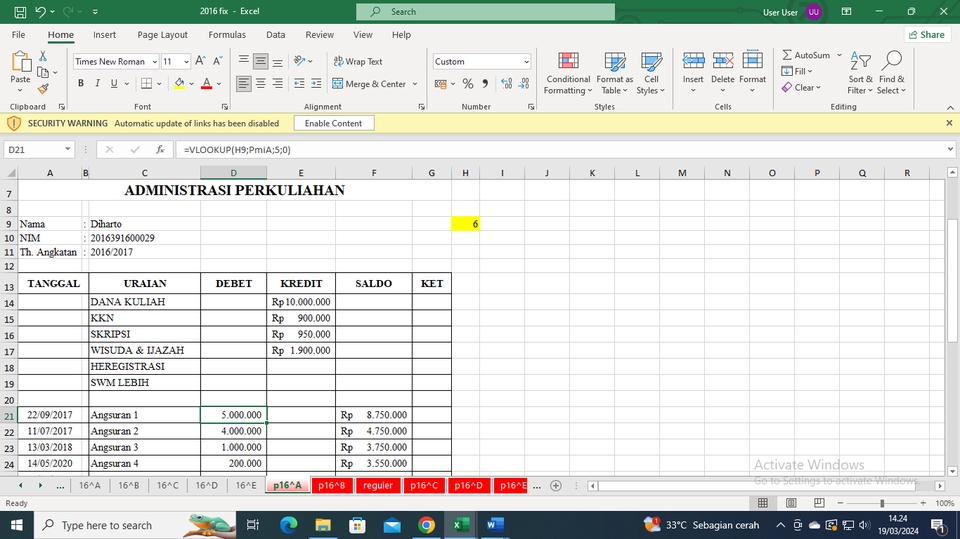
Task: Click the Save icon in title bar
Action: coord(20,12)
